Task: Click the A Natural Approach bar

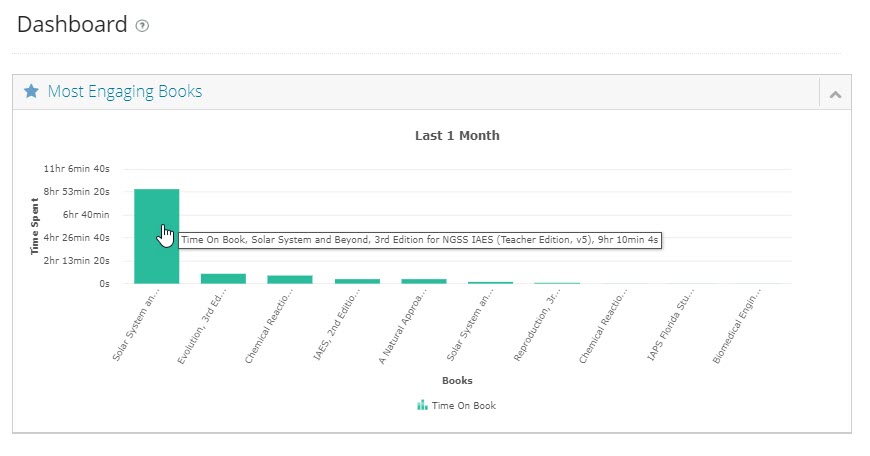Action: click(x=424, y=281)
